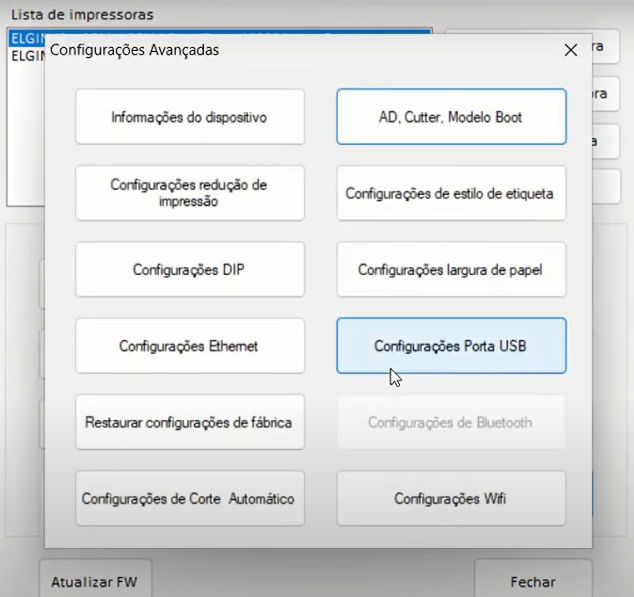Image resolution: width=634 pixels, height=597 pixels.
Task: Open Configurações de estilo de etiqueta
Action: click(x=451, y=193)
